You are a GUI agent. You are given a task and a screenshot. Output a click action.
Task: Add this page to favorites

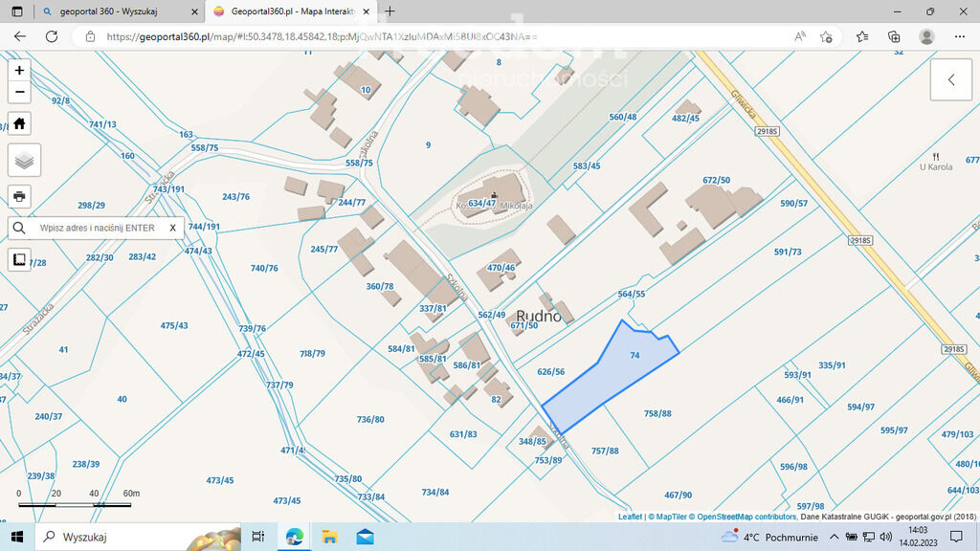click(x=826, y=36)
